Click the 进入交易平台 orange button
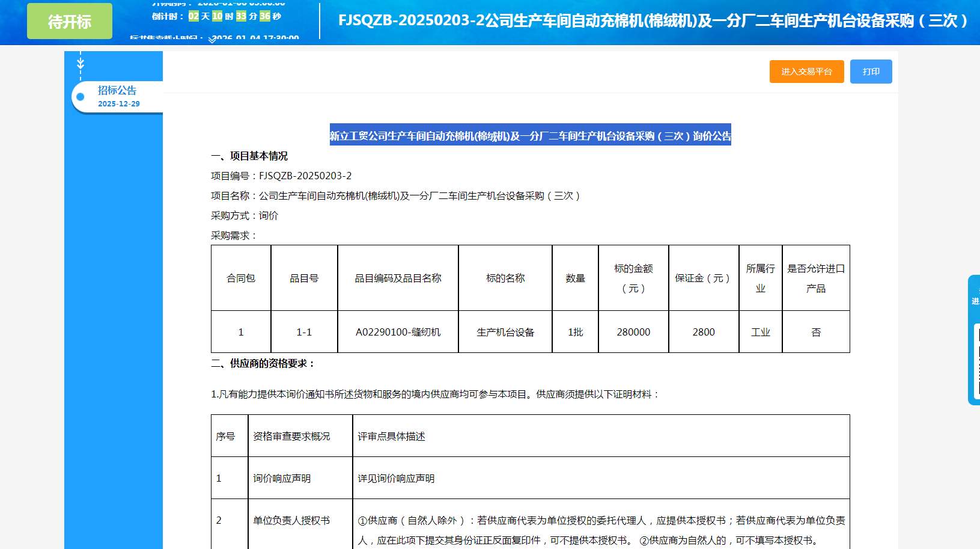This screenshot has height=549, width=980. [x=806, y=72]
